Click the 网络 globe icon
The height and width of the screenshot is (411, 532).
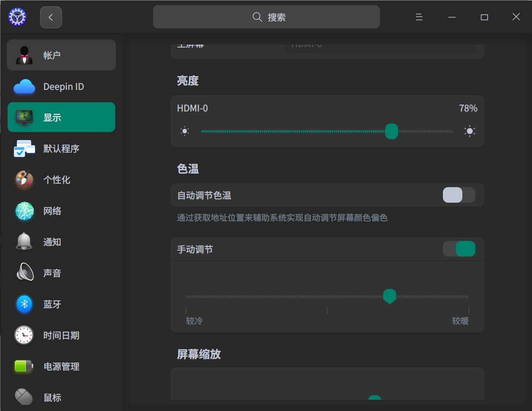pos(24,211)
